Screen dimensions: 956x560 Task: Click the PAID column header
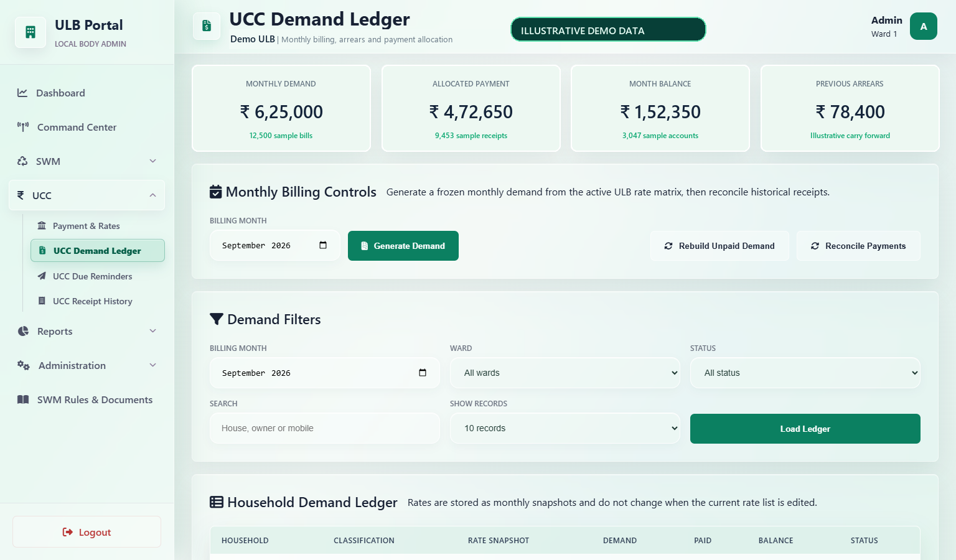703,541
